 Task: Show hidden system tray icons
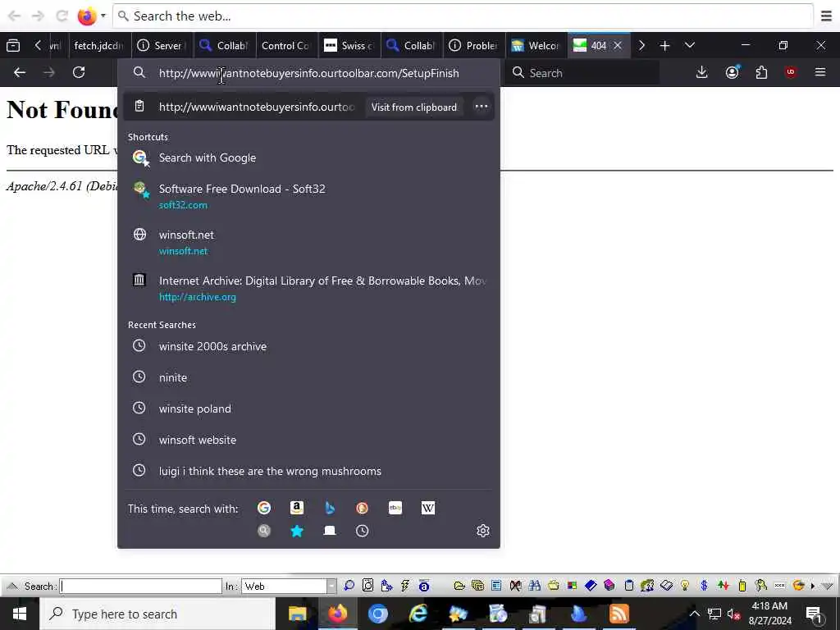[694, 614]
